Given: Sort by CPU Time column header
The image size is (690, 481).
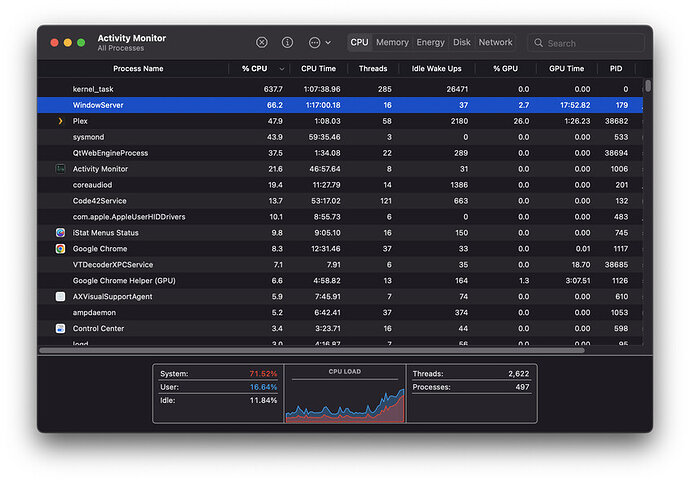Looking at the screenshot, I should pyautogui.click(x=318, y=69).
